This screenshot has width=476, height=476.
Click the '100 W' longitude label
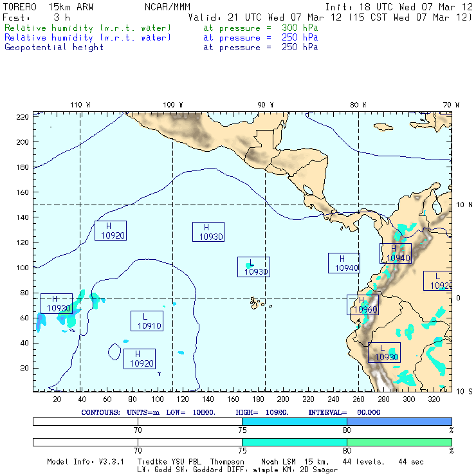[x=173, y=105]
